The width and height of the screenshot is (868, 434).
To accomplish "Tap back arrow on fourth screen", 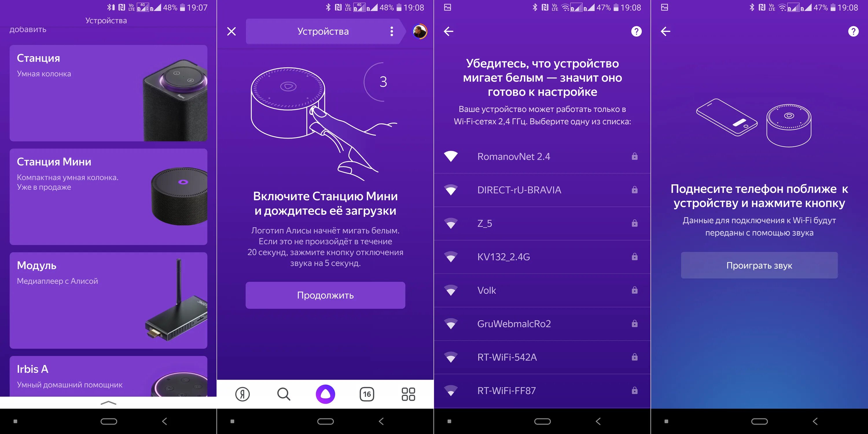I will (x=667, y=32).
